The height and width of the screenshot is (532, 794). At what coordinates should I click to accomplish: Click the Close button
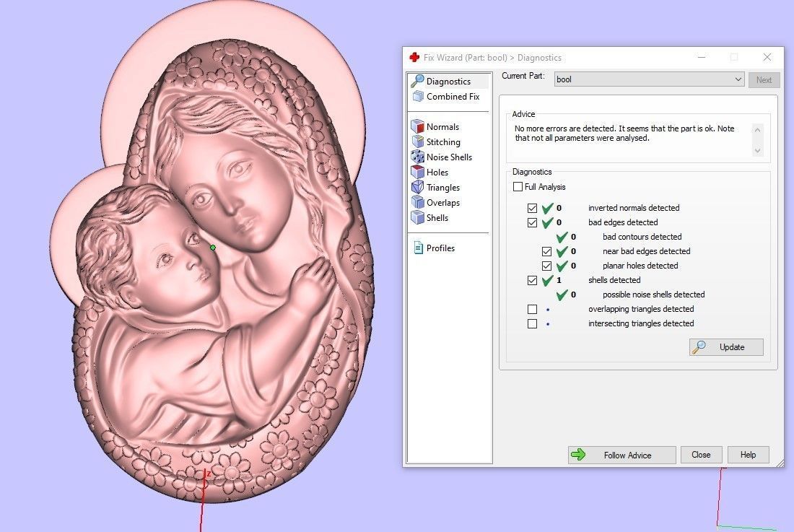[x=701, y=455]
